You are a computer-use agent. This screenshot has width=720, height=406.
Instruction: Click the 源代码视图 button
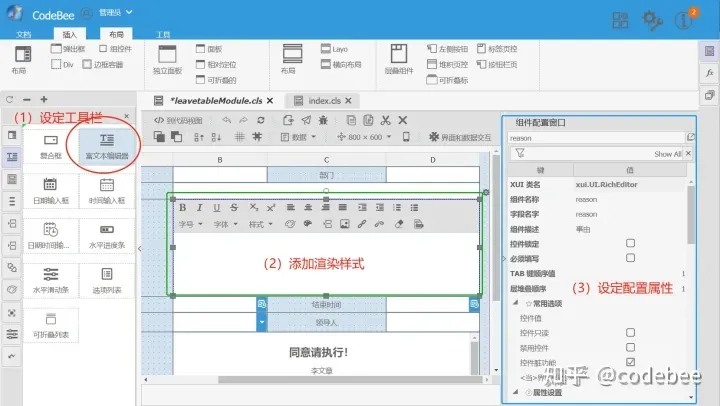point(178,120)
